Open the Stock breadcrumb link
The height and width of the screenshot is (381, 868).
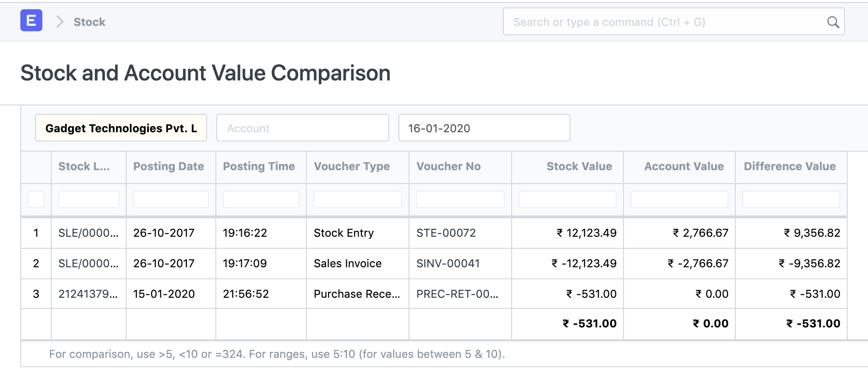pyautogui.click(x=89, y=22)
